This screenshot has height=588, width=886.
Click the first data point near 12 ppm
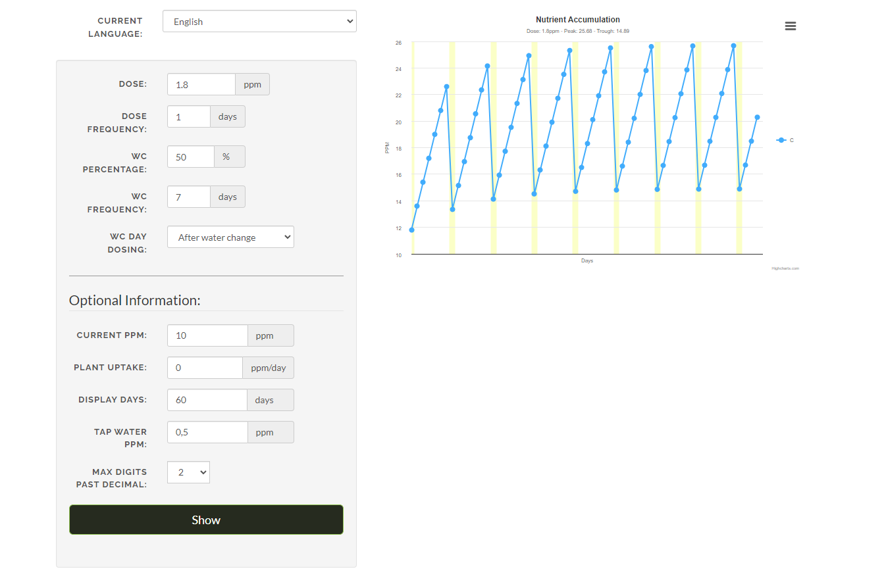tap(411, 230)
